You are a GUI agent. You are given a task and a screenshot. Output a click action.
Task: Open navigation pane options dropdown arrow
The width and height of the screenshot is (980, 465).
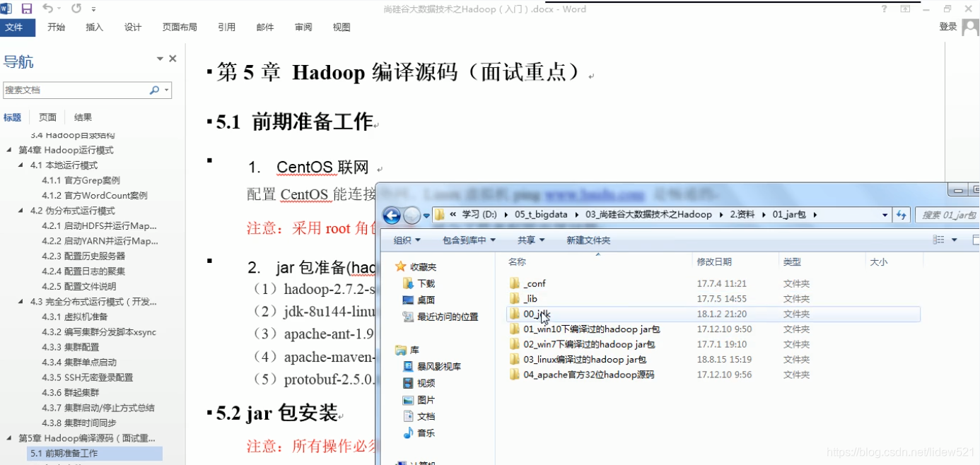click(x=160, y=59)
